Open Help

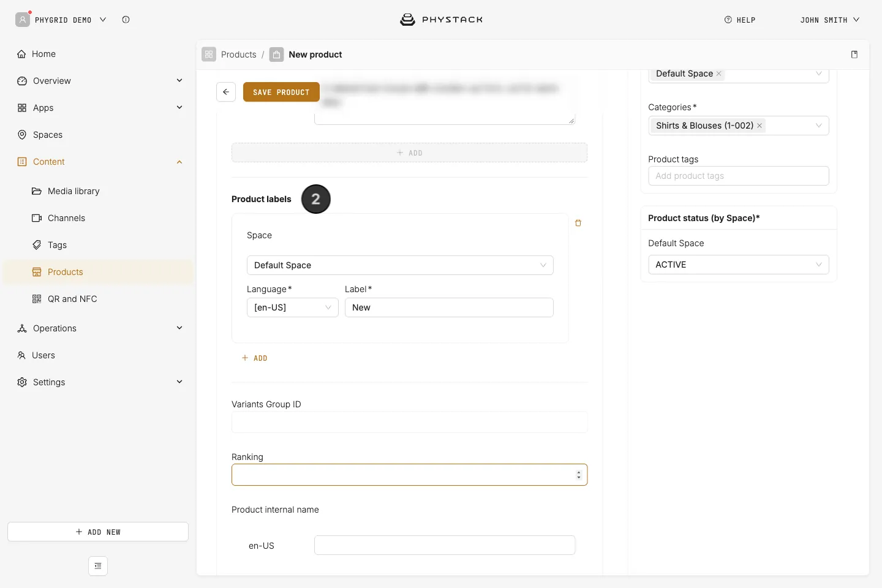[740, 20]
